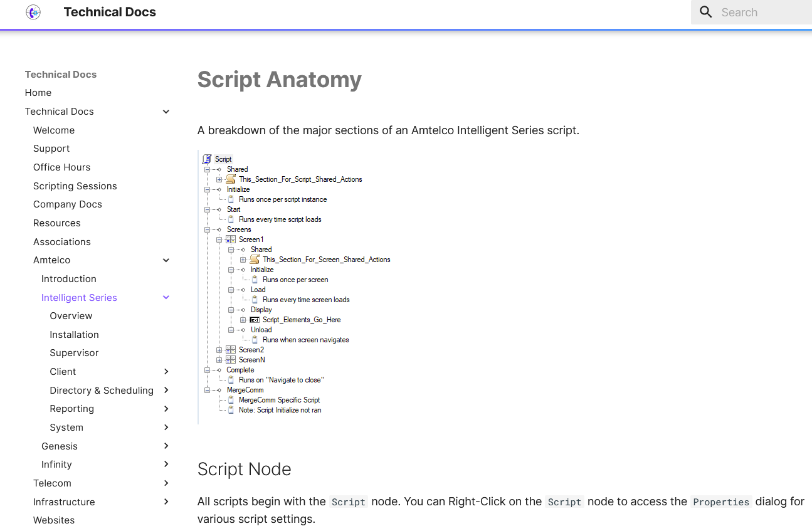Expand the Infrastructure section arrow

[x=166, y=502]
